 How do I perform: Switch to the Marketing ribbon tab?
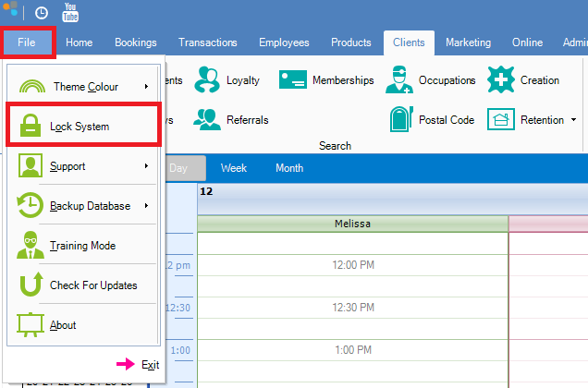pyautogui.click(x=468, y=42)
